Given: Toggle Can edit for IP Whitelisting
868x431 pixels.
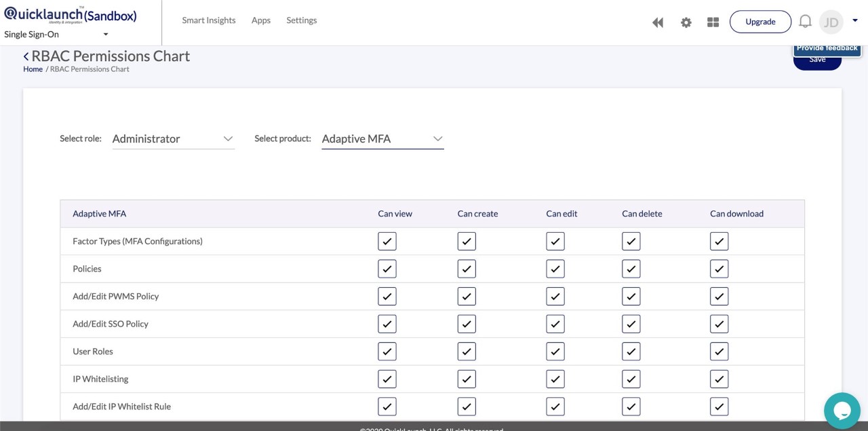Looking at the screenshot, I should click(555, 379).
